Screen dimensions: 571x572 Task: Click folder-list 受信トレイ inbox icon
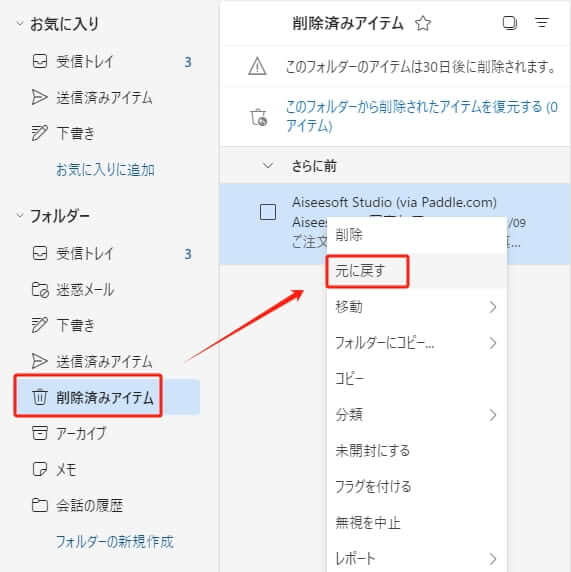pyautogui.click(x=40, y=253)
